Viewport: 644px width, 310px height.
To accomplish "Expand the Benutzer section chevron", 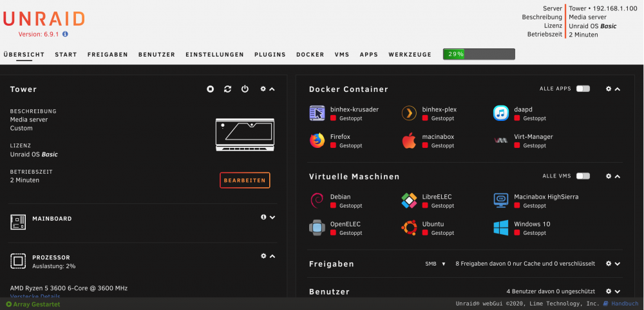I will (618, 291).
